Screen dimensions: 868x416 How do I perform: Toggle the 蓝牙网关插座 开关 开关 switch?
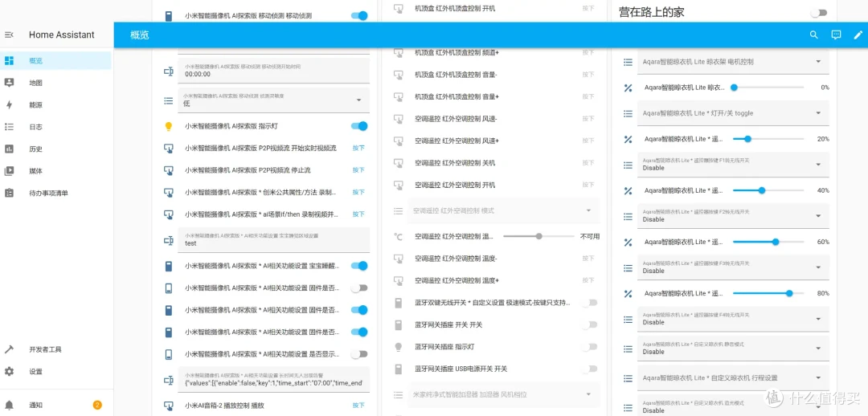coord(590,324)
